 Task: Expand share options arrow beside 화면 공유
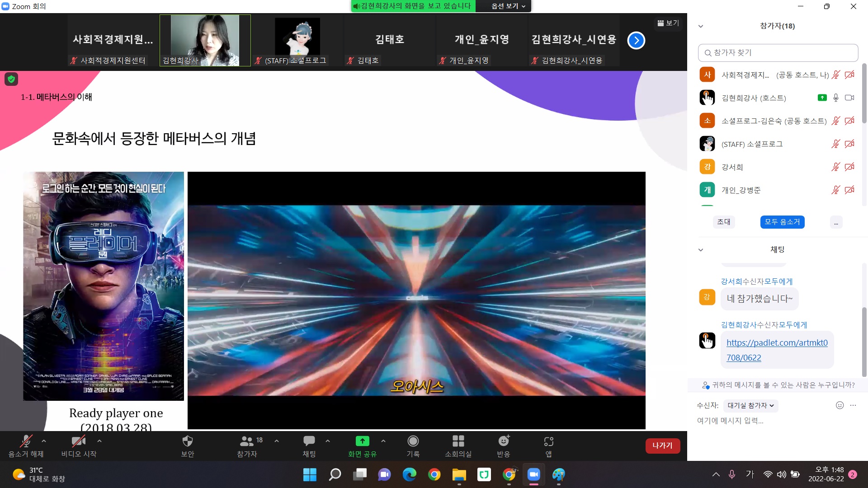(383, 441)
